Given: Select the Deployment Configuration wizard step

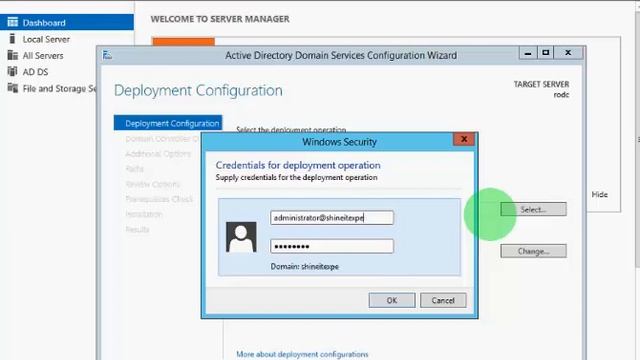Looking at the screenshot, I should (x=168, y=123).
